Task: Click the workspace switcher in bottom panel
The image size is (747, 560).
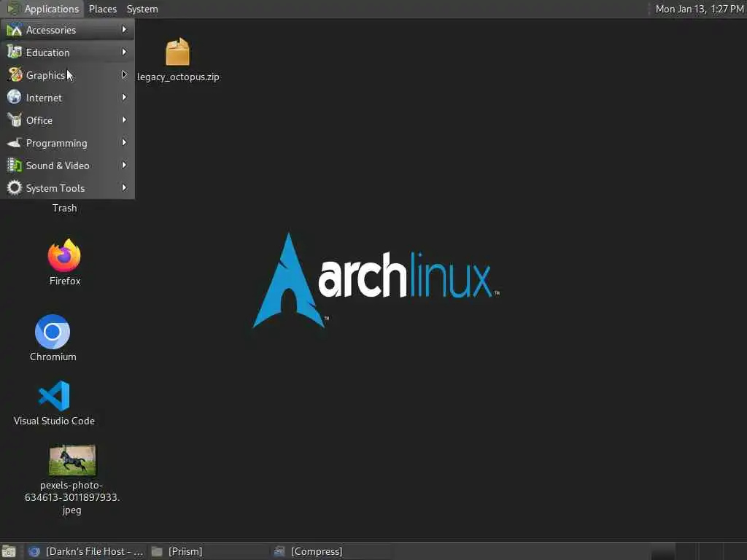Action: pos(698,551)
